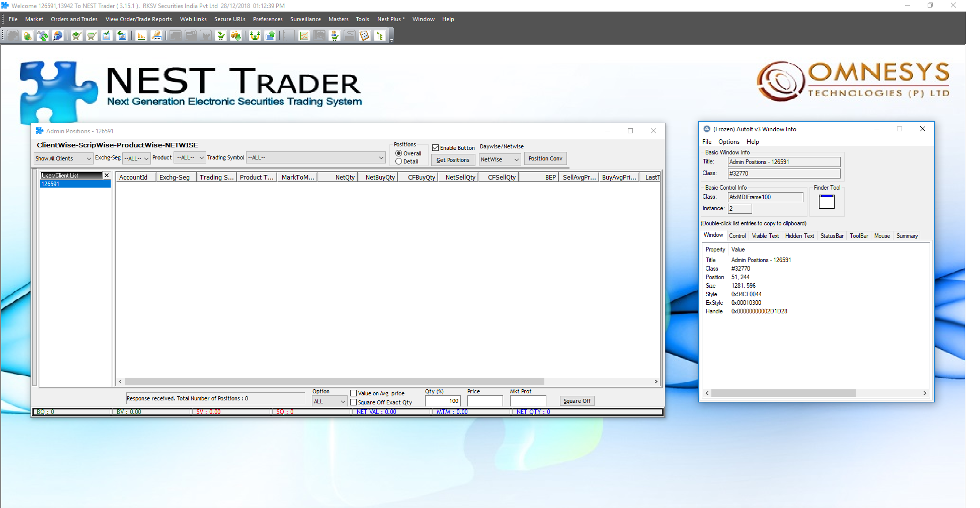Click the orange bar chart toolbar icon

[141, 36]
